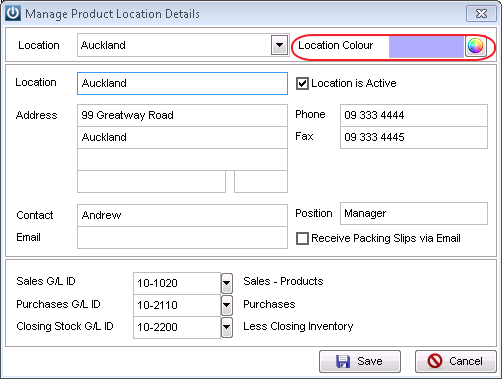Click the empty Email field
This screenshot has width=502, height=379.
pos(182,237)
